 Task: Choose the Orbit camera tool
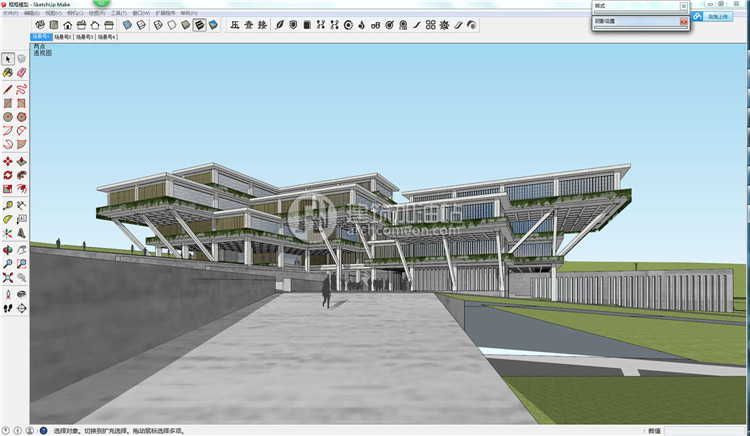point(8,250)
